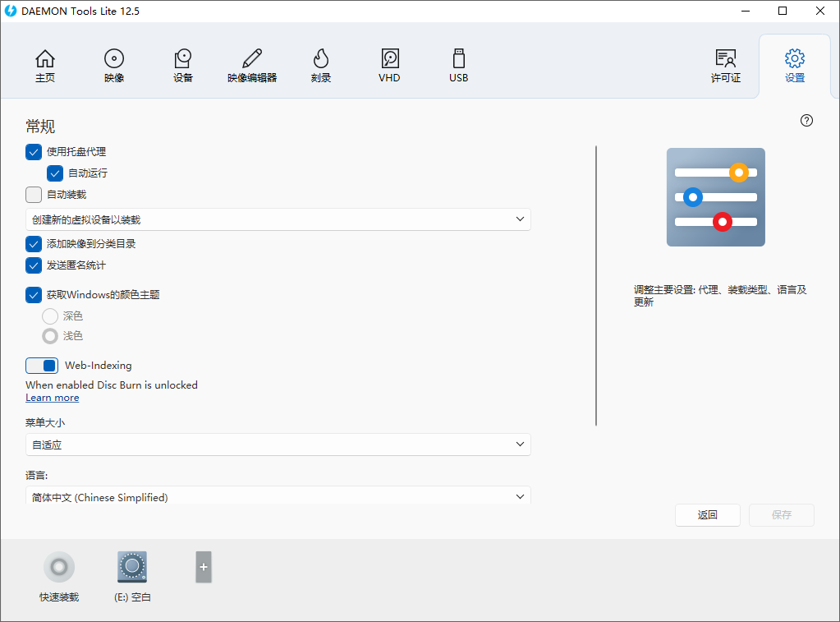Click the 快速装载 quick mount item
840x622 pixels.
[x=58, y=567]
